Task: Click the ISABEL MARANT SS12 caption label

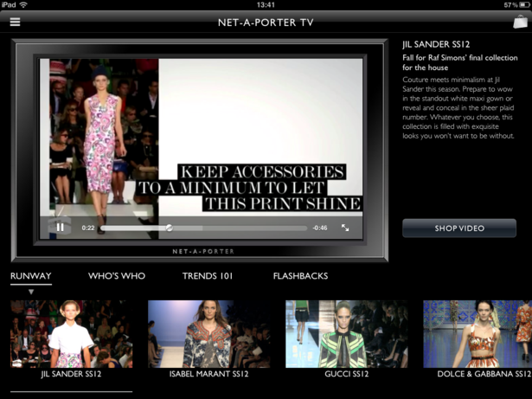Action: [209, 374]
